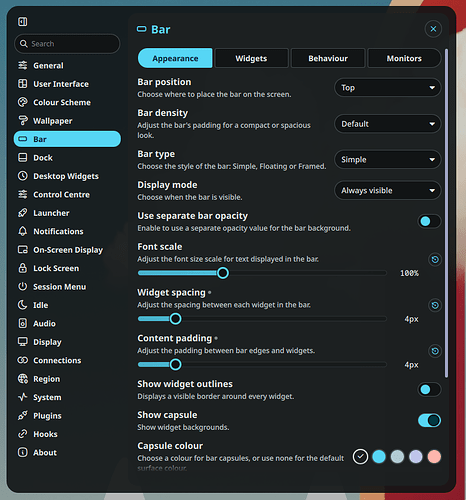466x500 pixels.
Task: Toggle the sidebar panel icon at top-left
Action: coord(23,22)
